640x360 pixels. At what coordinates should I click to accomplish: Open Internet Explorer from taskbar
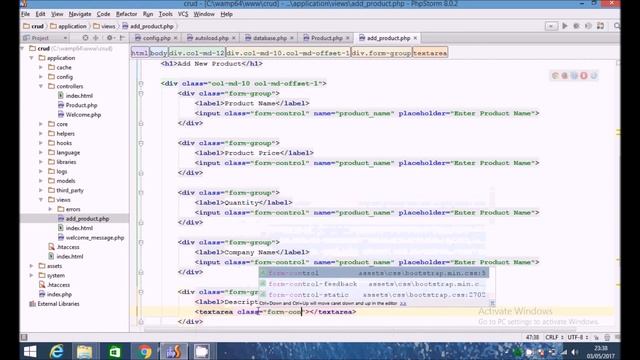coord(56,351)
